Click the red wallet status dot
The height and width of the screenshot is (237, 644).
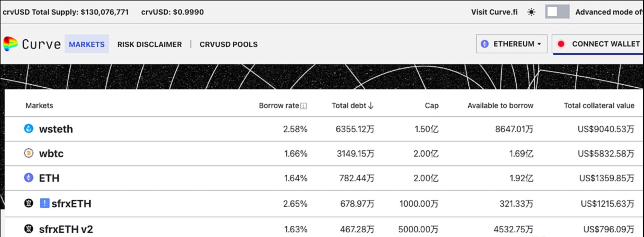point(561,44)
